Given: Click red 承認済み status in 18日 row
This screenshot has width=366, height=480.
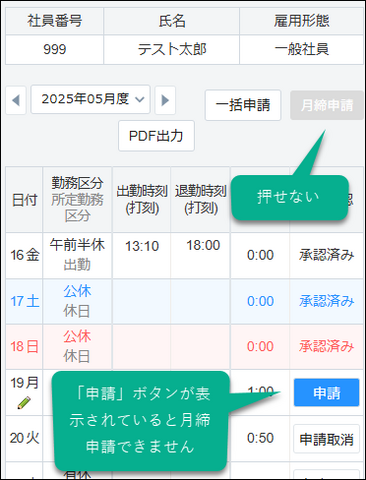Looking at the screenshot, I should 326,347.
